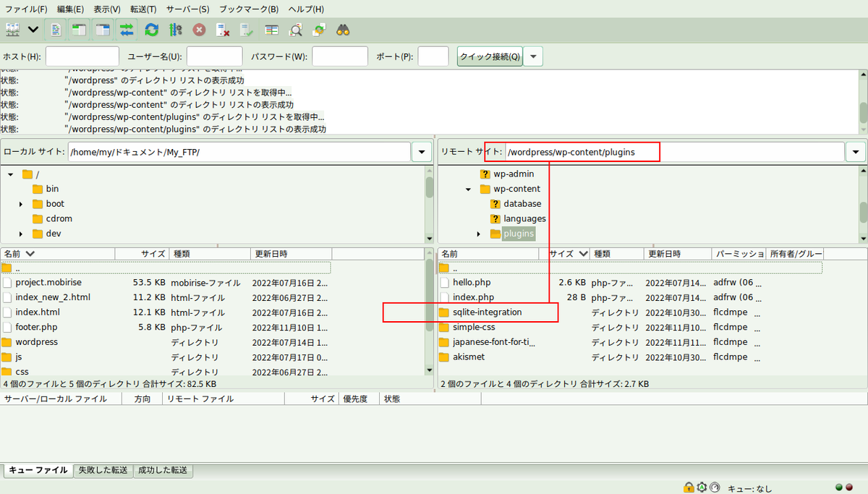Click the remote site path field
This screenshot has width=868, height=494.
tap(674, 152)
